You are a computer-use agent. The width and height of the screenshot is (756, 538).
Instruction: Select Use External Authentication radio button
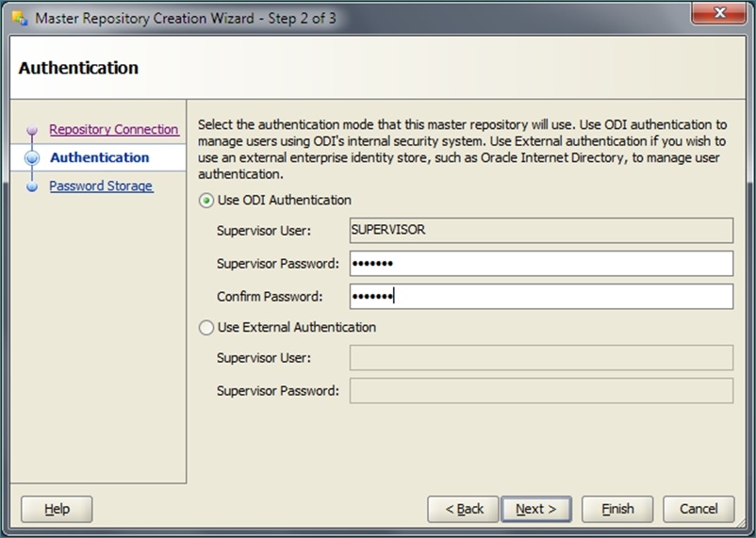[x=206, y=328]
